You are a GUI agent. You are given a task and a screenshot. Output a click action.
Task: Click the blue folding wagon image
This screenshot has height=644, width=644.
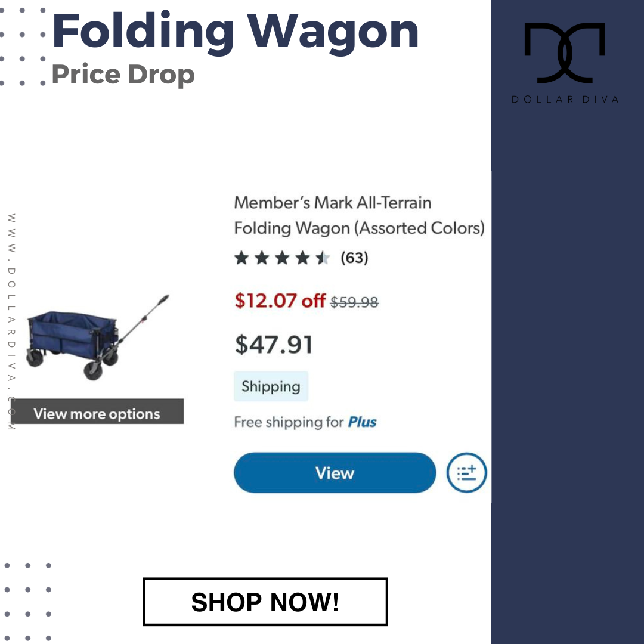click(98, 337)
